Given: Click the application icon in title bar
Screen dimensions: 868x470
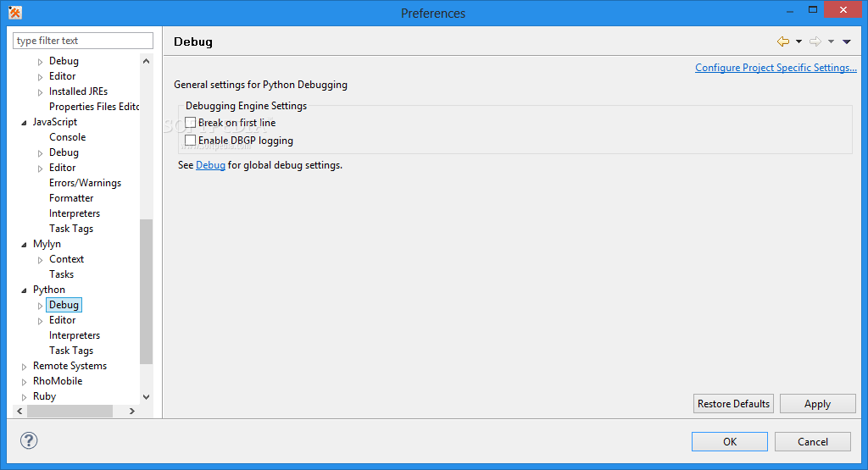Looking at the screenshot, I should click(15, 12).
